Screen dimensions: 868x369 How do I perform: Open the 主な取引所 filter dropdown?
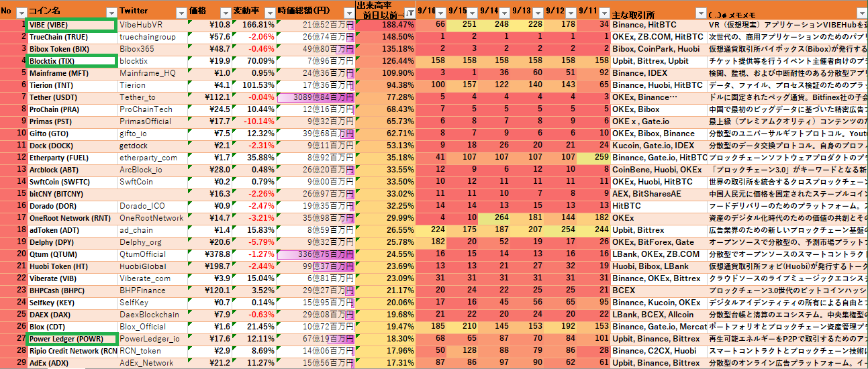[x=700, y=13]
